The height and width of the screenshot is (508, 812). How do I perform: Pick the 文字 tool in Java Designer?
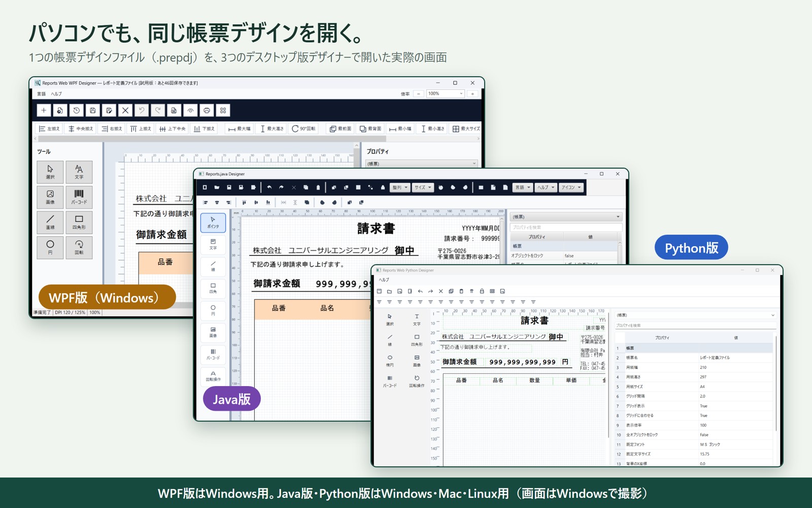coord(213,244)
